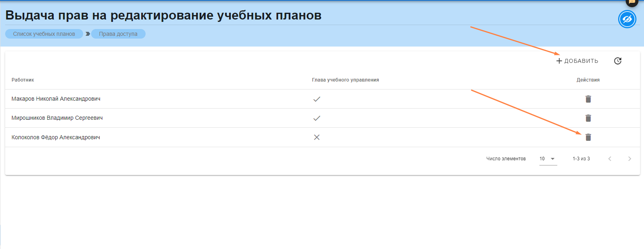Toggle checkmark for Макаров Николай Александрович

click(317, 99)
